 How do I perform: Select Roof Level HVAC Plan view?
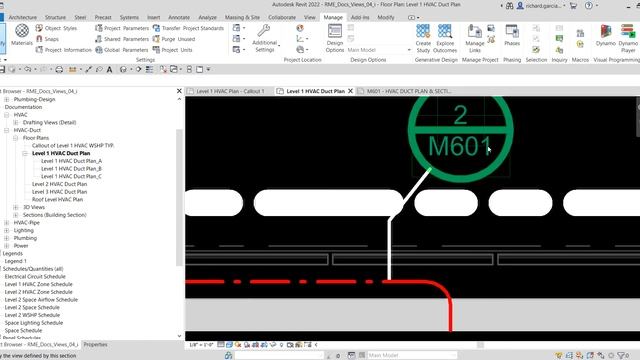pos(57,200)
